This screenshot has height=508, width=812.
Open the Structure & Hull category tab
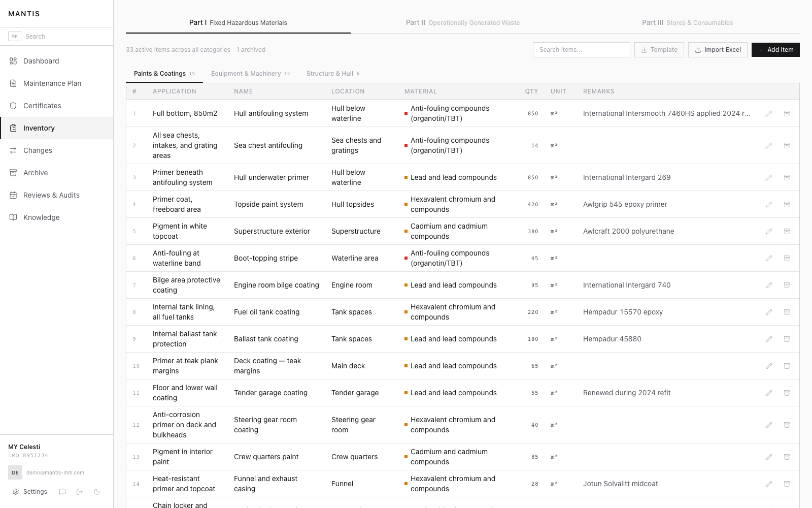[x=333, y=74]
